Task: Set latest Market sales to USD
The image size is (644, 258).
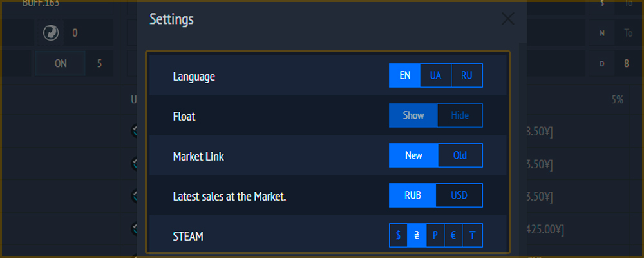Action: pyautogui.click(x=459, y=195)
